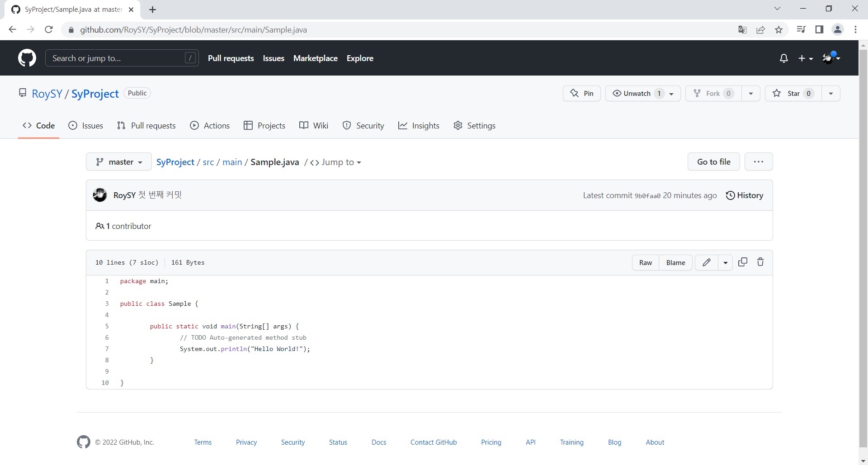Focus the Search or jump to field

point(122,58)
